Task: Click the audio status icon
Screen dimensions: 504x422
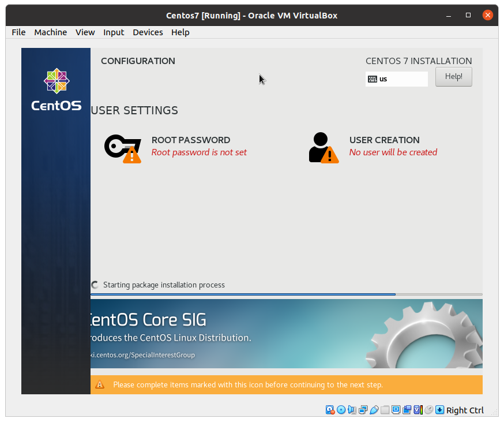Action: [352, 410]
